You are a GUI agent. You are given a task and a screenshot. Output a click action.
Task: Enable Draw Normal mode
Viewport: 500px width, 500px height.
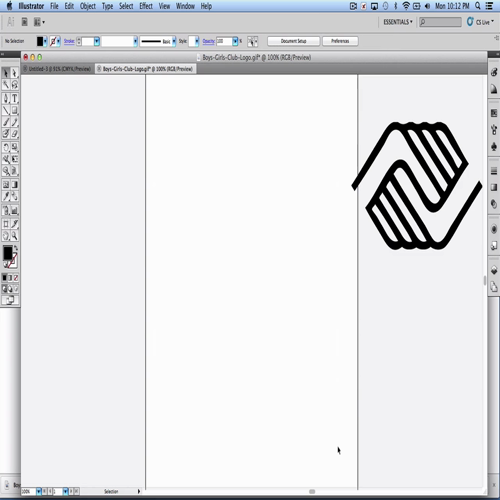click(x=4, y=289)
